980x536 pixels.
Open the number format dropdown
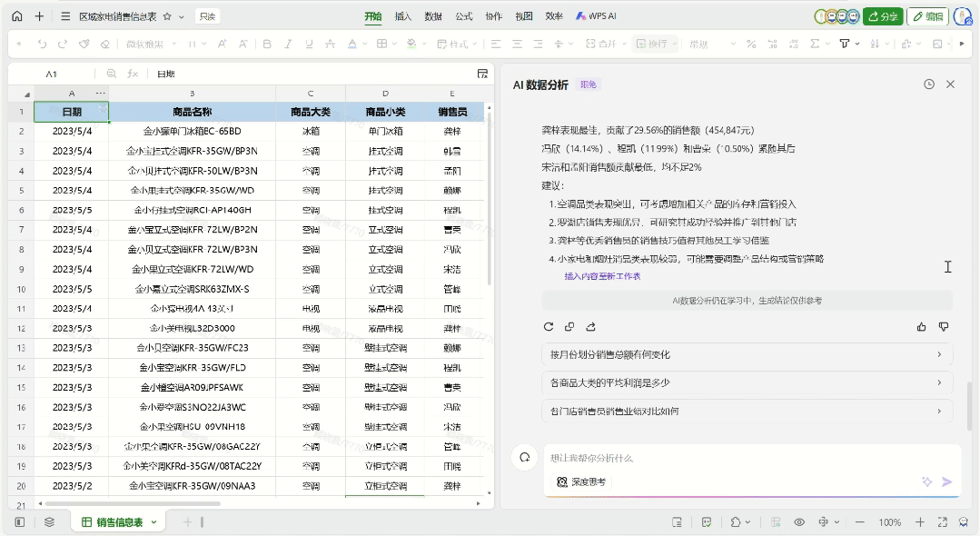click(712, 44)
